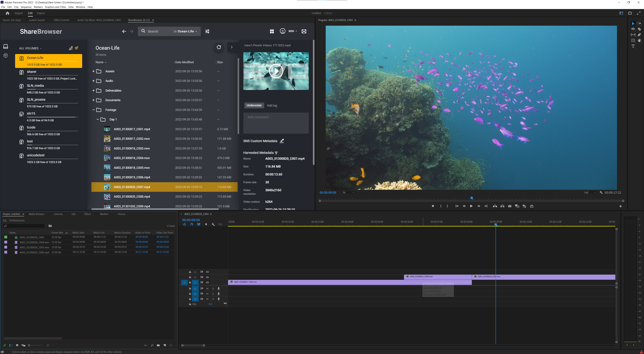Edit SNS Custom Metadata pencil
Screen dimensions: 644x354
(x=282, y=141)
